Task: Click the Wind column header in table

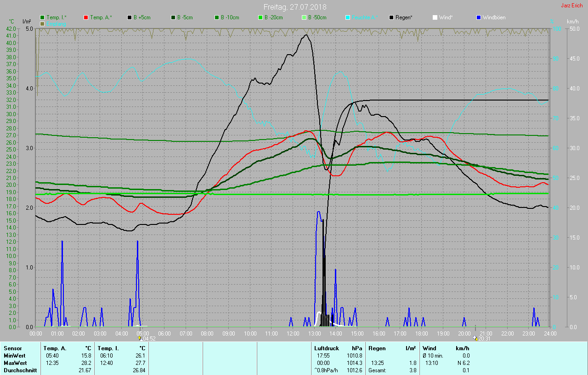Action: click(430, 348)
